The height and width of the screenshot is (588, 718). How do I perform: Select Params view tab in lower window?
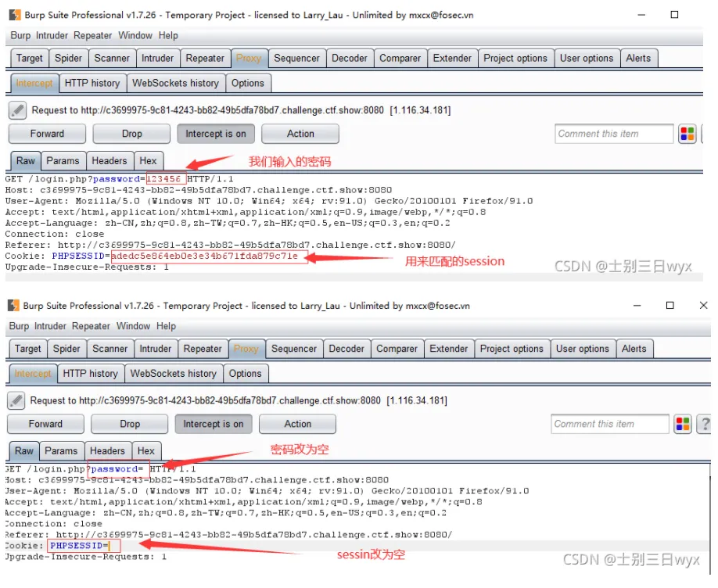coord(61,450)
